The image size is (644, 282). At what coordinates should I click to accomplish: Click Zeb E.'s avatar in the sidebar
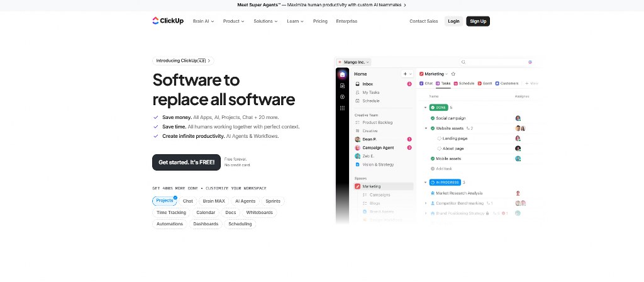point(357,156)
